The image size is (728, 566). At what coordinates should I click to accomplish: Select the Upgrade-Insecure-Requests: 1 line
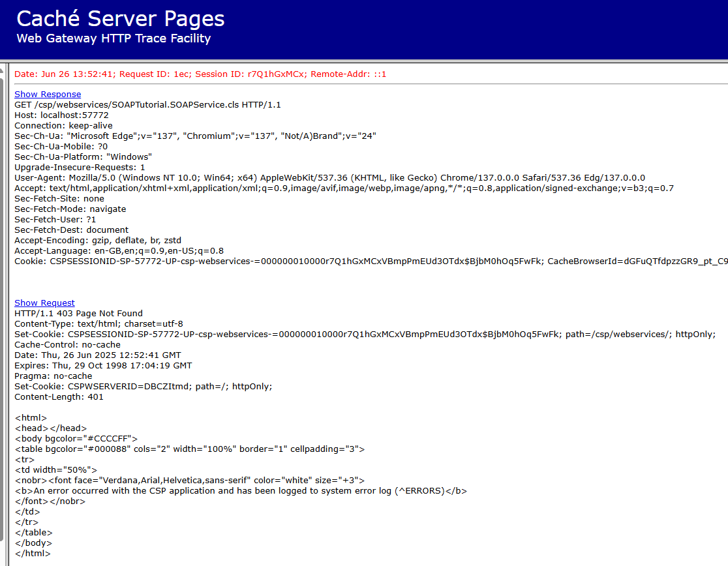point(80,168)
